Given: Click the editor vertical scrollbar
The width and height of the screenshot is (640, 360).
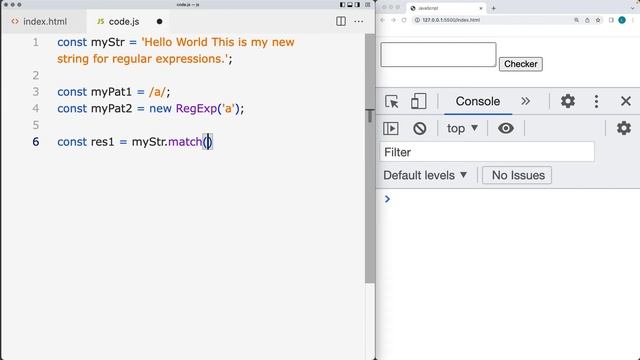Looking at the screenshot, I should tap(370, 158).
